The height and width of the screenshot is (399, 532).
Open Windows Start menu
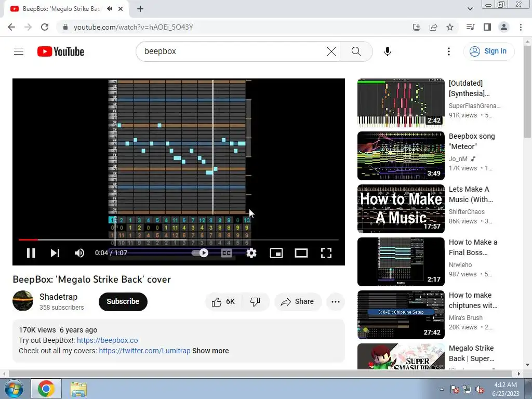click(14, 389)
